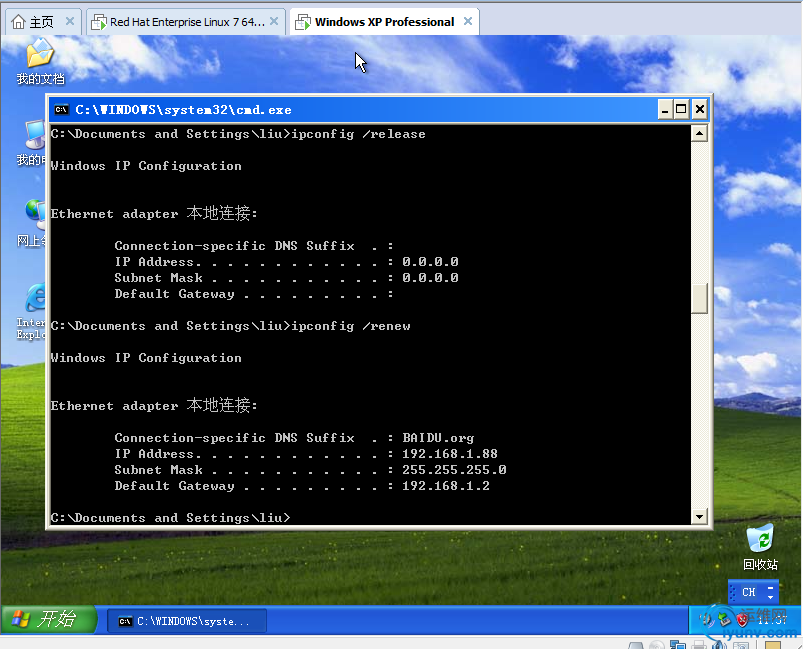Open the language bar options arrow
803x649 pixels.
(x=770, y=597)
